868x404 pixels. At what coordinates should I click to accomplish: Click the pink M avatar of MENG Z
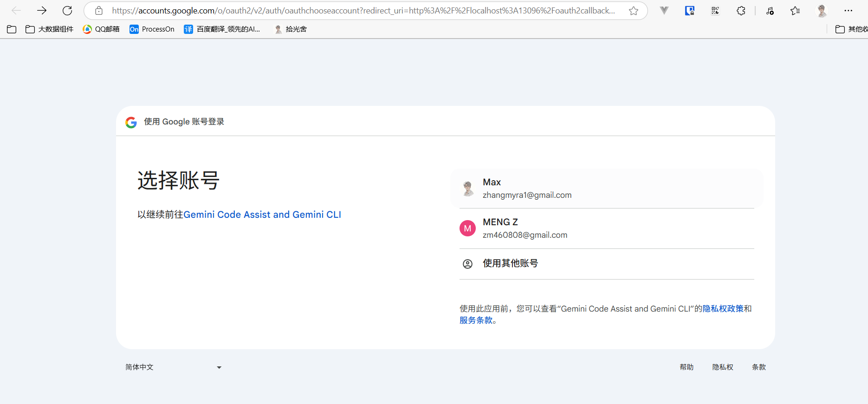click(x=467, y=228)
